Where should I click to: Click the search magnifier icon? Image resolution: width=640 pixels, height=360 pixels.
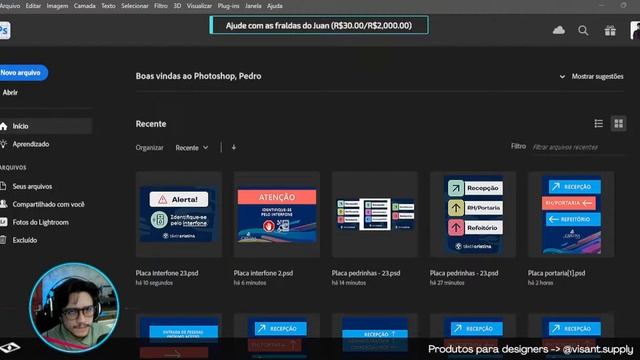583,30
